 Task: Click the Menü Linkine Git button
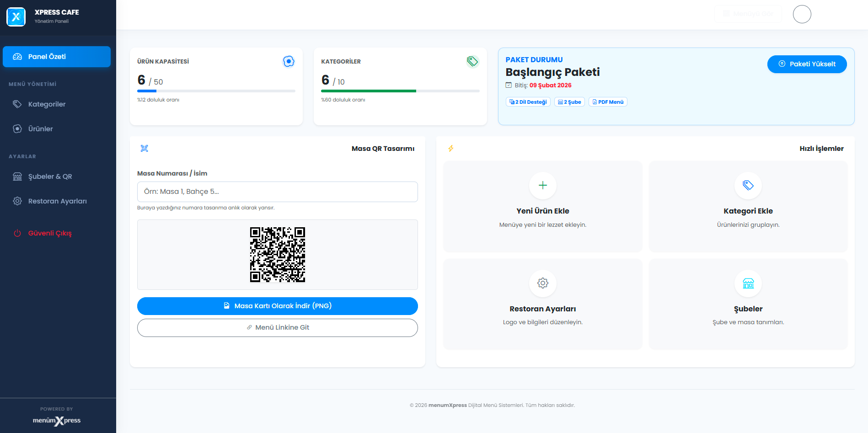pyautogui.click(x=277, y=327)
